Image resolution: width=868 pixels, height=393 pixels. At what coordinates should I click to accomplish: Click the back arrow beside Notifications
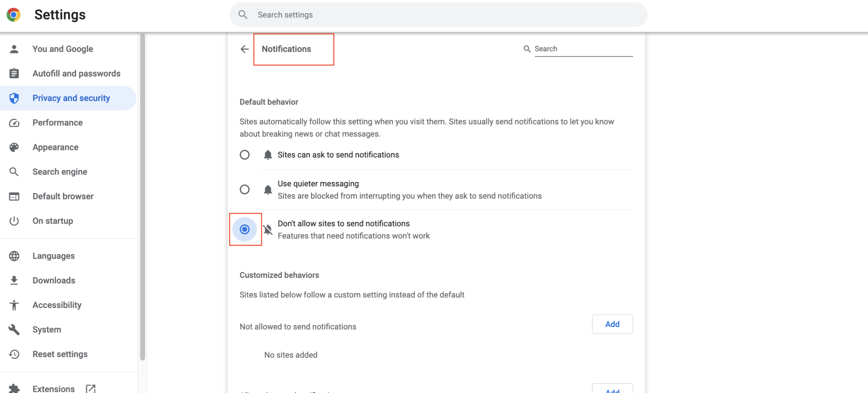click(x=245, y=49)
